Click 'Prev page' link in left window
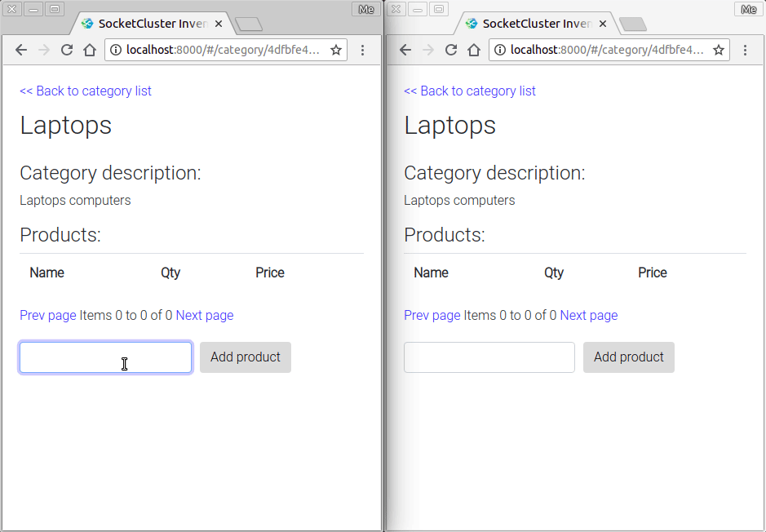 [48, 315]
